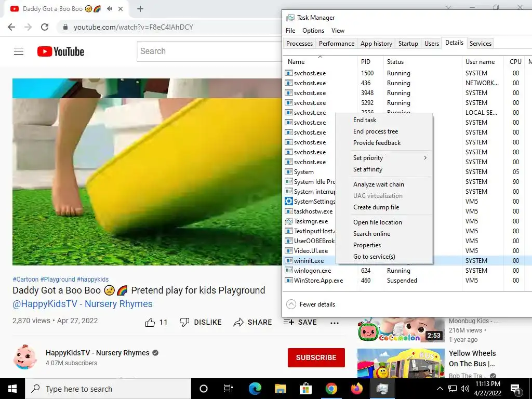Screen dimensions: 532x399
Task: Open Task Manager File menu
Action: click(290, 31)
